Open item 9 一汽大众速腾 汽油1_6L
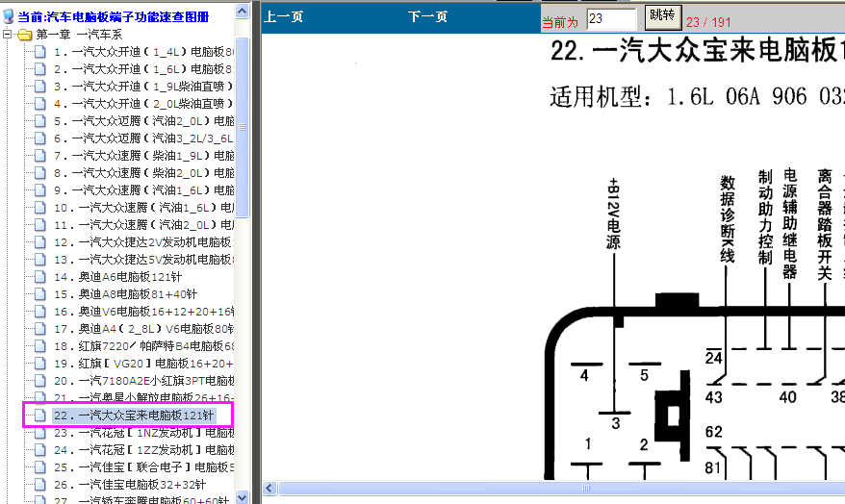845x504 pixels. point(143,190)
